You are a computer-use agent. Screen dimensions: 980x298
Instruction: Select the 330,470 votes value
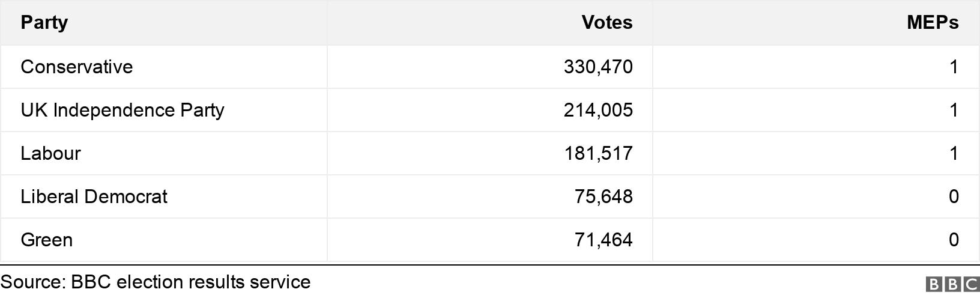pos(598,67)
